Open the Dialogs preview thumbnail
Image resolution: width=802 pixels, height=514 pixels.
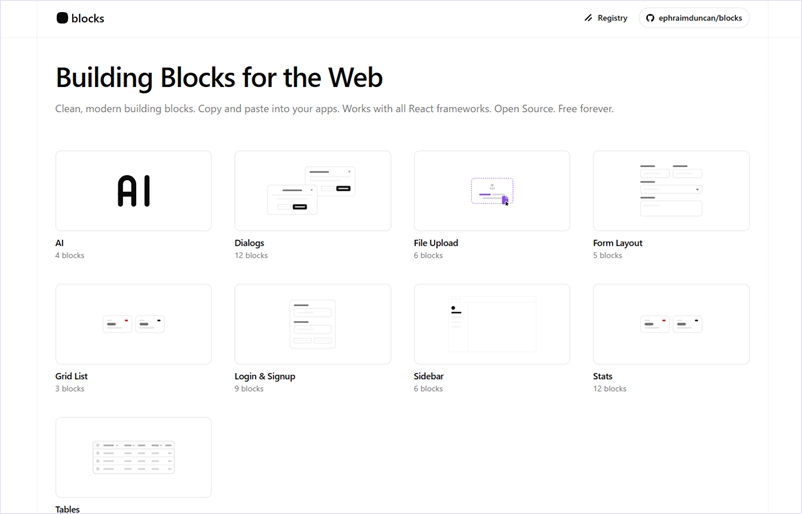click(312, 190)
